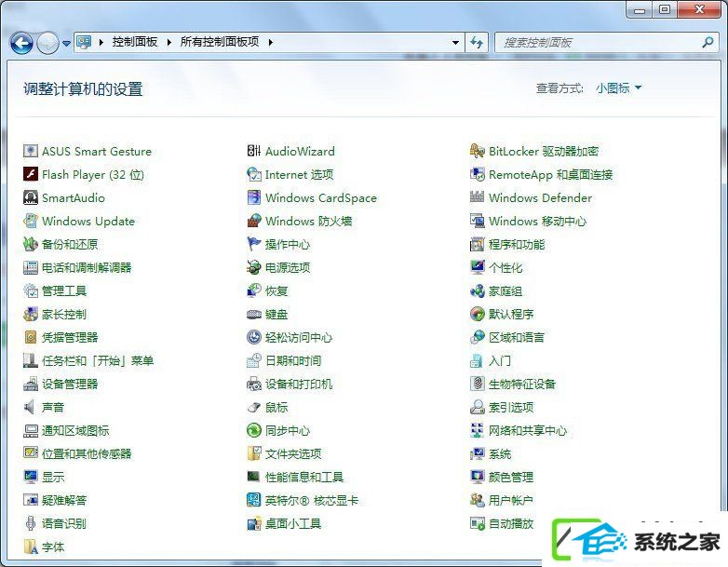Open the 恢复 link

coord(276,291)
